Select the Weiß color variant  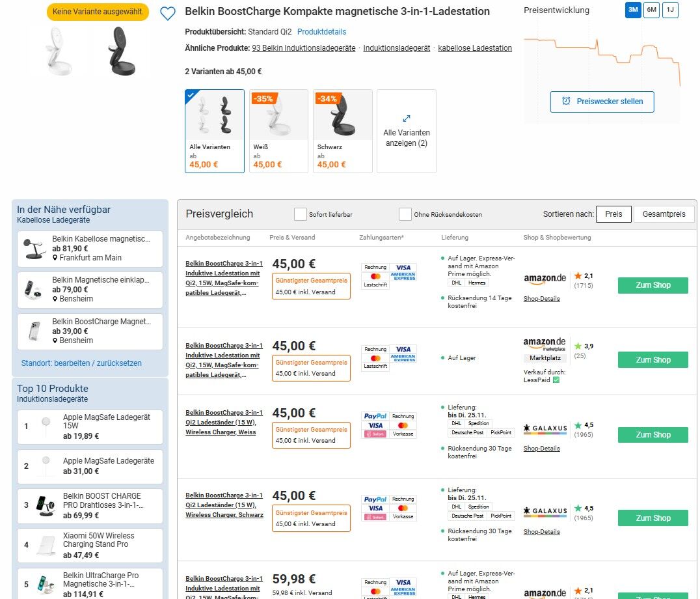click(279, 131)
